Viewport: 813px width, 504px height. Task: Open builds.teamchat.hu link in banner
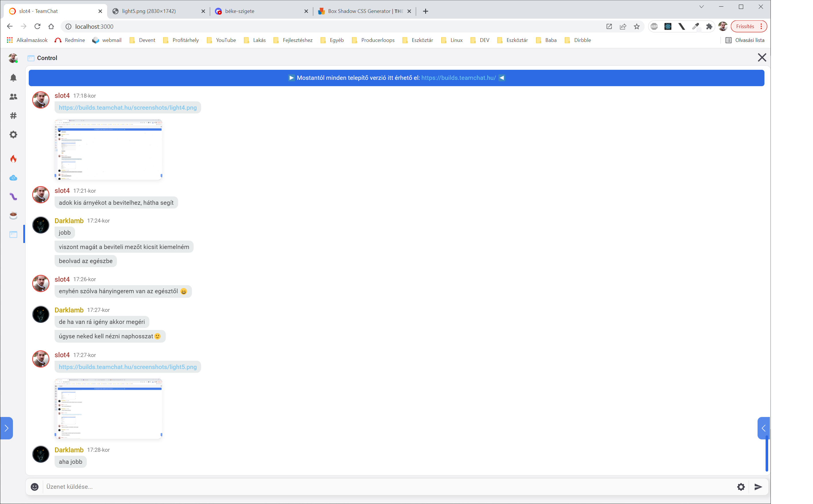pyautogui.click(x=458, y=78)
